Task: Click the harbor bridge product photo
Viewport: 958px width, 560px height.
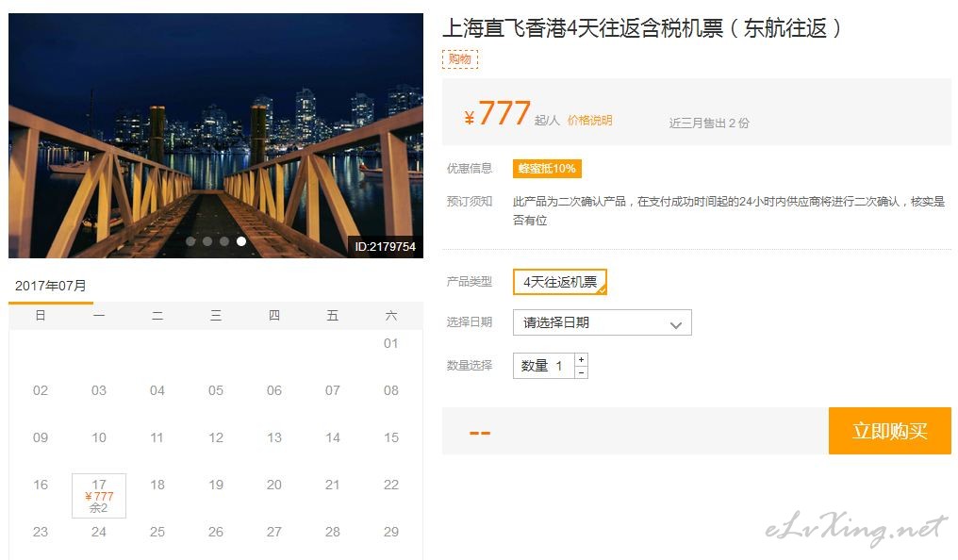Action: tap(216, 136)
